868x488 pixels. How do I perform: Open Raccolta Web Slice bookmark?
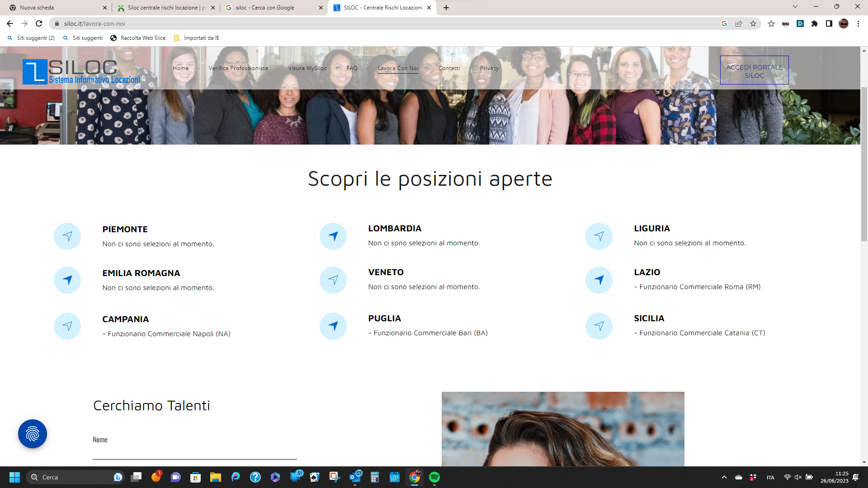click(x=138, y=38)
